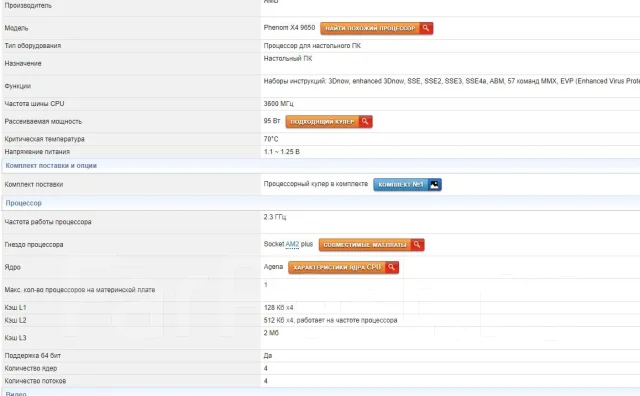Select the '2.3 ГГц' value
Image resolution: width=640 pixels, height=396 pixels.
point(275,217)
